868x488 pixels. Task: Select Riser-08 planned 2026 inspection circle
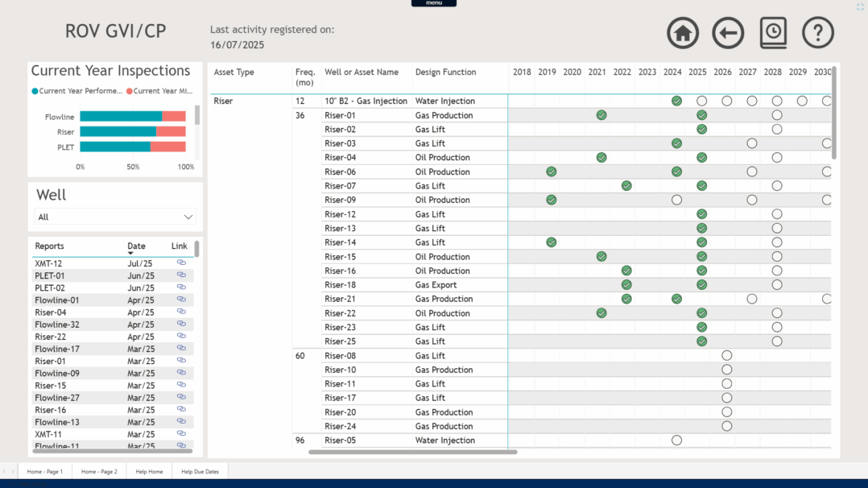[726, 356]
